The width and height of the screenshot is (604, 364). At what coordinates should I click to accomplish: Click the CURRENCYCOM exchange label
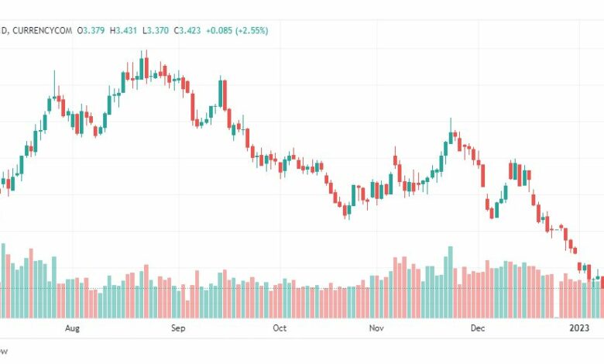42,30
